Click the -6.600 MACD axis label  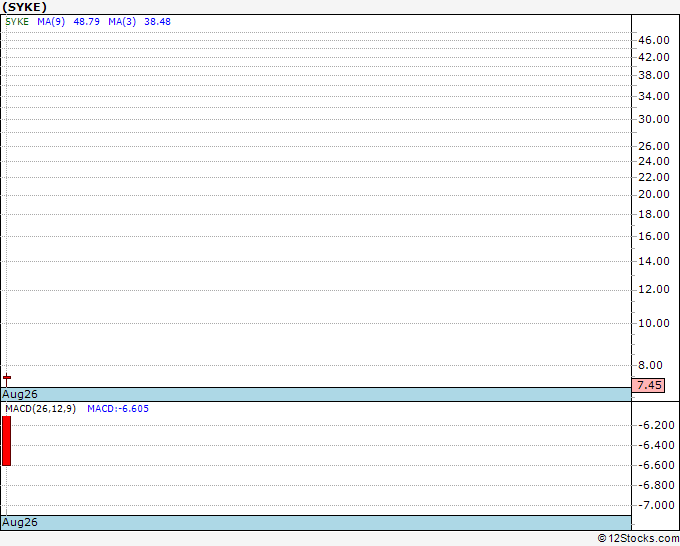pyautogui.click(x=657, y=465)
